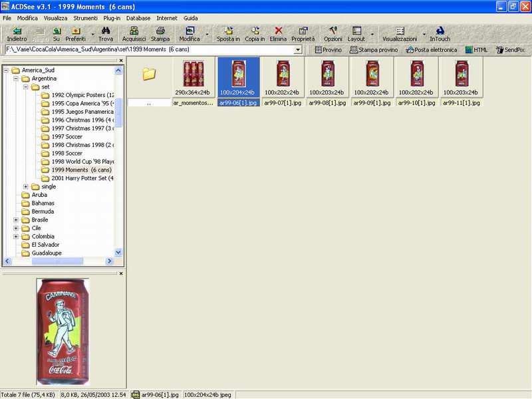Open dropdown arrow next to Modifica tool
Image resolution: width=532 pixels, height=399 pixels.
(207, 35)
